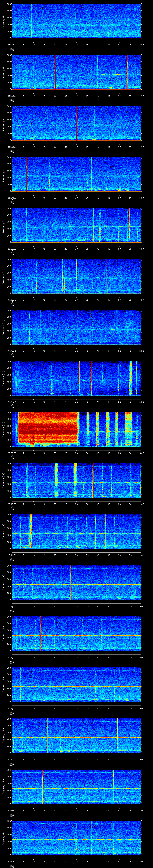
Task: Click the 11:00 end-of-axis label
Action: [x=141, y=504]
